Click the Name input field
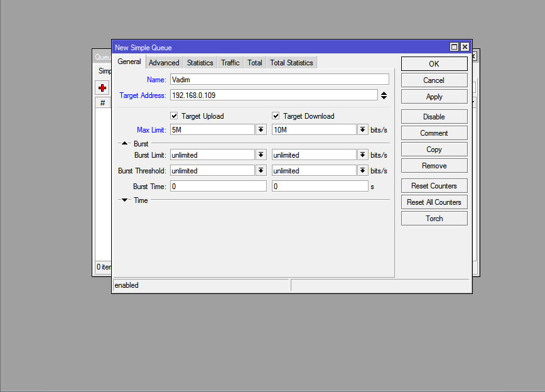This screenshot has width=545, height=392. tap(279, 80)
